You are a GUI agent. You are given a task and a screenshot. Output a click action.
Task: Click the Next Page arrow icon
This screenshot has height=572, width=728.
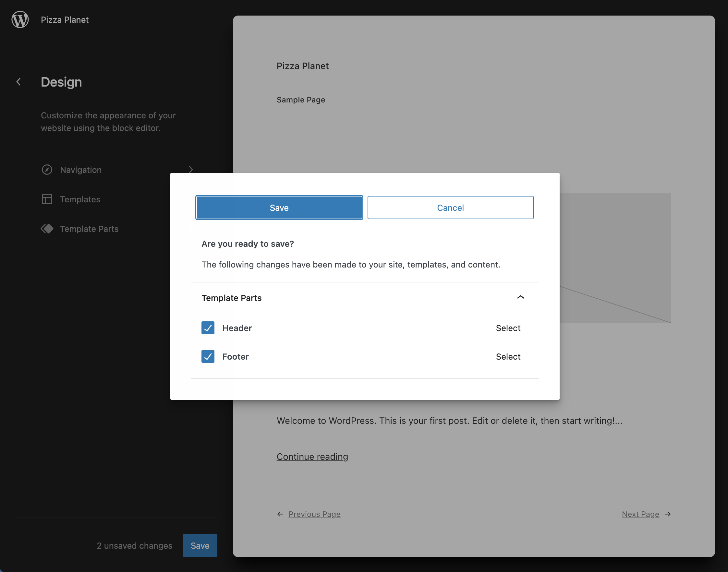point(668,514)
